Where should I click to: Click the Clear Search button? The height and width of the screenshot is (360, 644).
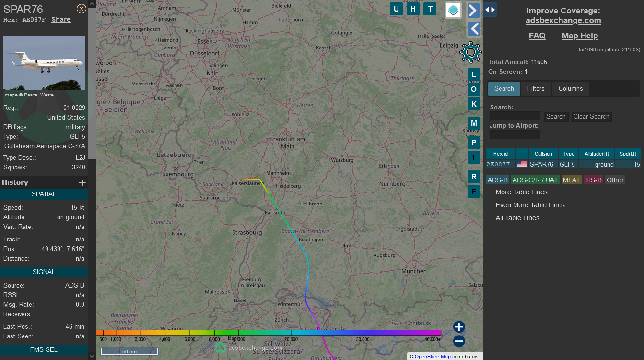tap(591, 116)
